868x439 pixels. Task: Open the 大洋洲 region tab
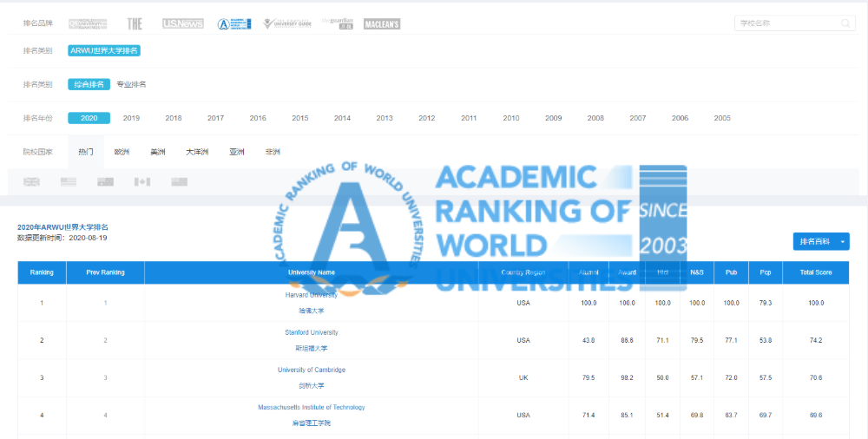click(x=198, y=152)
